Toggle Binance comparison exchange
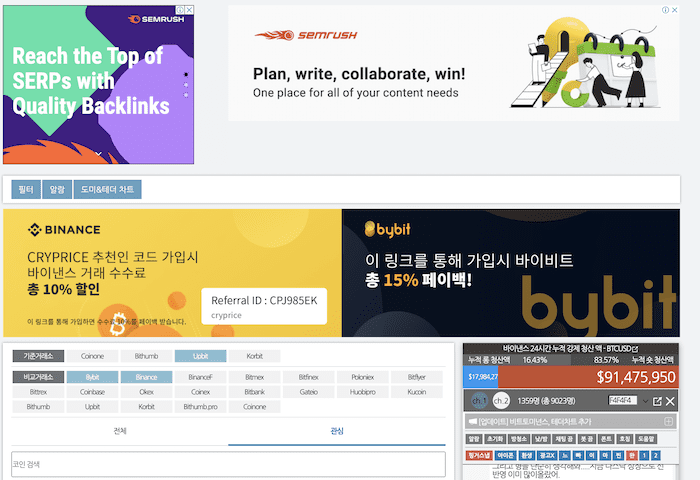The height and width of the screenshot is (480, 700). (x=146, y=377)
